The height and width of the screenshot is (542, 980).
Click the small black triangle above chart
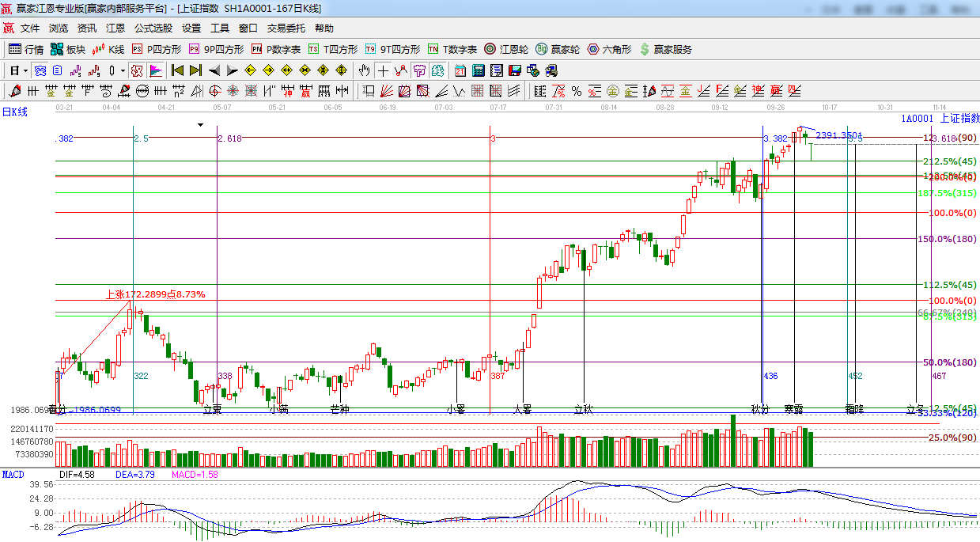pos(201,124)
